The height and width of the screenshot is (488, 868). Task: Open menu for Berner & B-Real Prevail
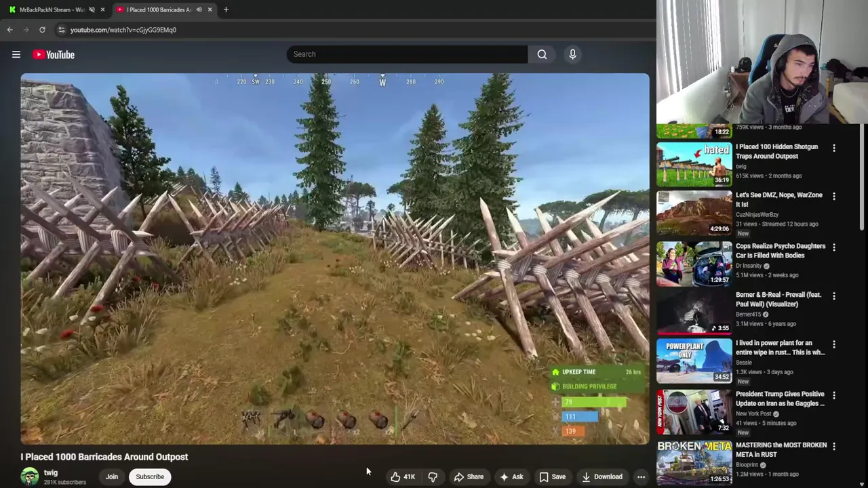click(x=834, y=296)
